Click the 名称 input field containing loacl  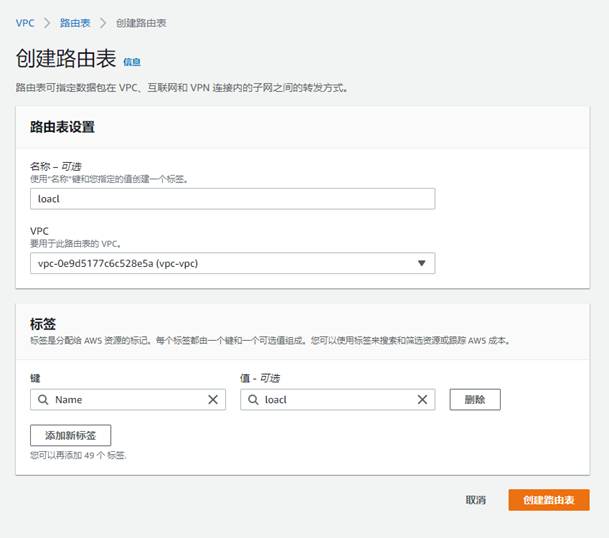pyautogui.click(x=232, y=199)
